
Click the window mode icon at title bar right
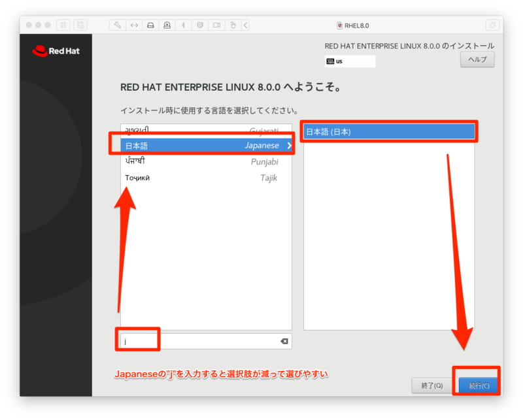coord(492,25)
